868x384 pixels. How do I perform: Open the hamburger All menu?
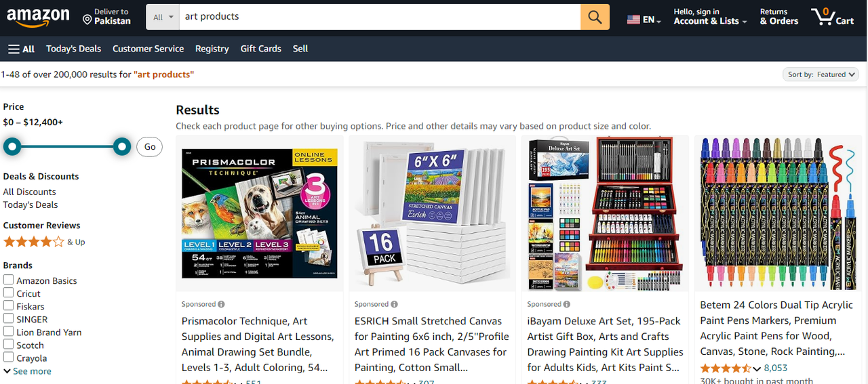[21, 49]
